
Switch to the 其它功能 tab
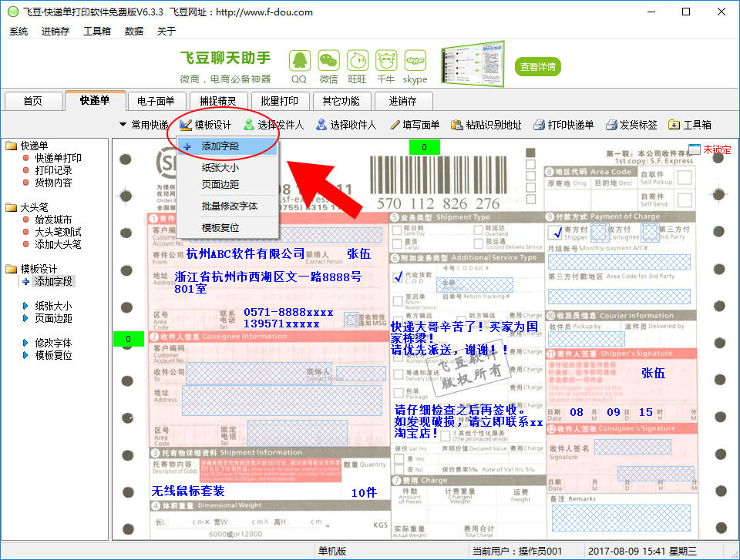(x=341, y=101)
